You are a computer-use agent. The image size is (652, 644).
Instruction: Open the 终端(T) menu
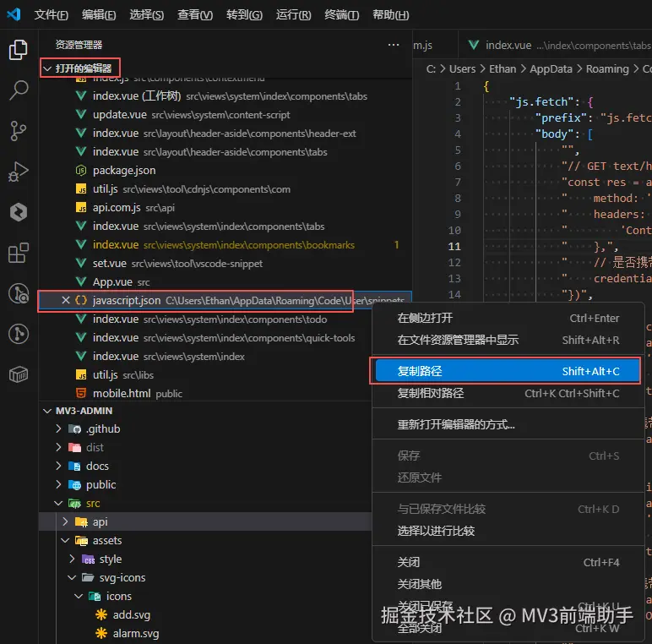click(341, 15)
